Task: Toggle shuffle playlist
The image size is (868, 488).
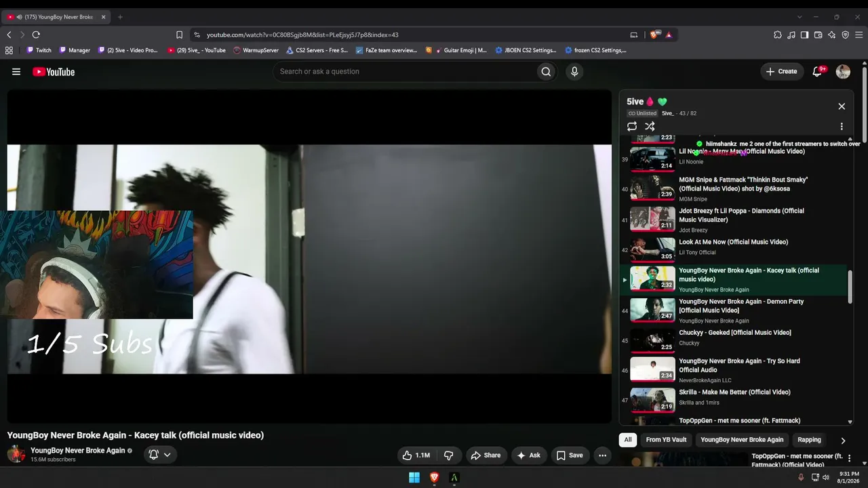Action: tap(650, 127)
